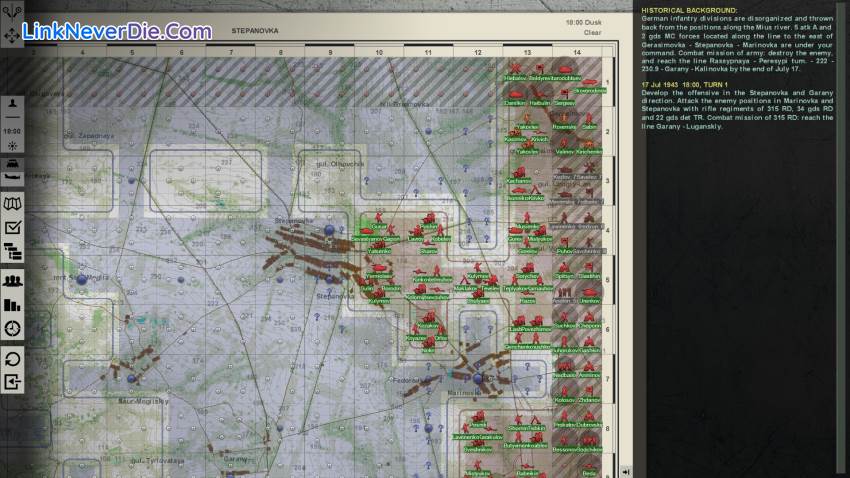850x478 pixels.
Task: Select the Zhdanov unit marker
Action: [x=589, y=395]
